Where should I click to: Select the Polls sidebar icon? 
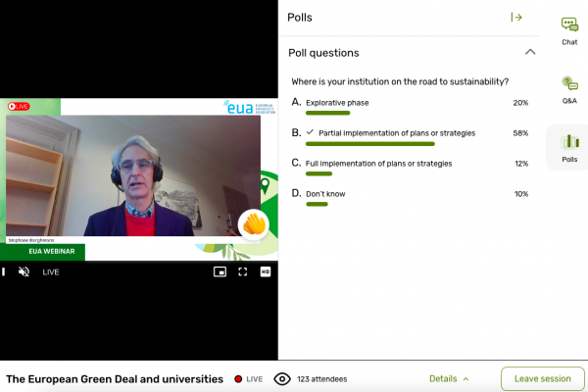(569, 142)
